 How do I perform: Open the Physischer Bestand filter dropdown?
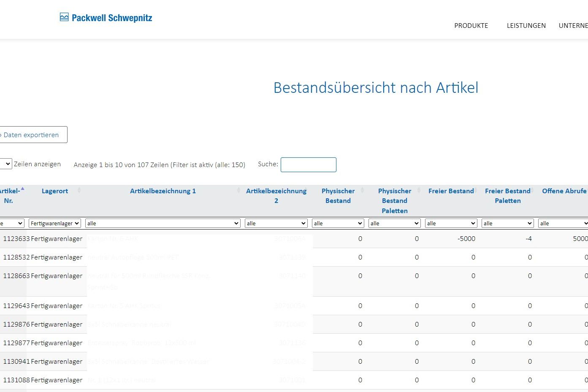point(338,223)
